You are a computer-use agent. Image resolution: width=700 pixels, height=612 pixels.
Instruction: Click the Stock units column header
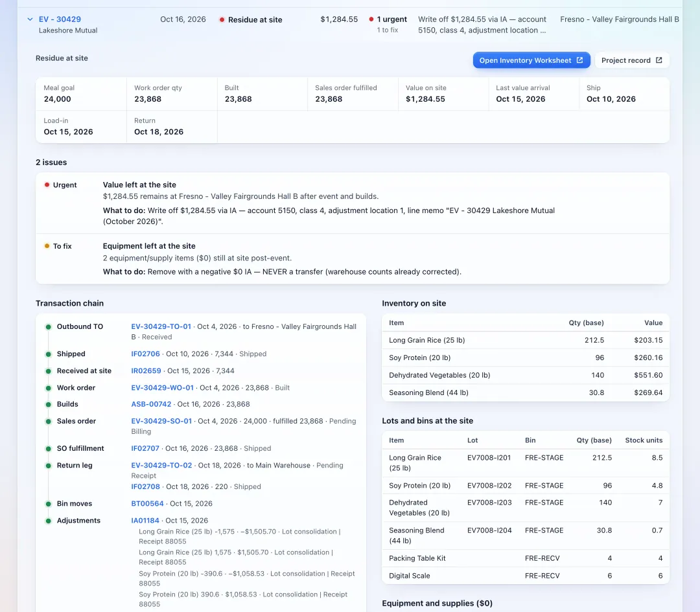pos(644,440)
